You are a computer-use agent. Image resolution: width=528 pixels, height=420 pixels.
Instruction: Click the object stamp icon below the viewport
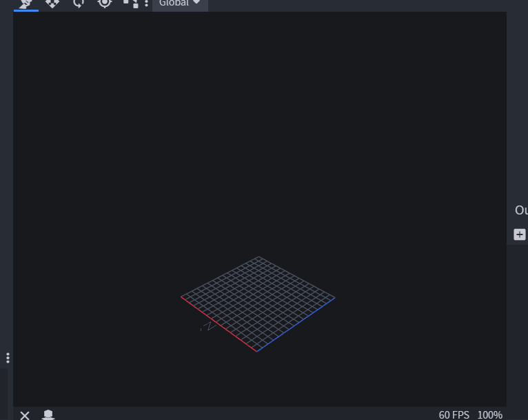(48, 415)
